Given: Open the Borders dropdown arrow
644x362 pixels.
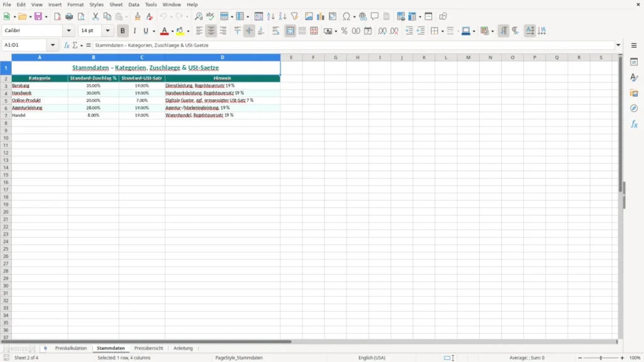Looking at the screenshot, I should [442, 31].
